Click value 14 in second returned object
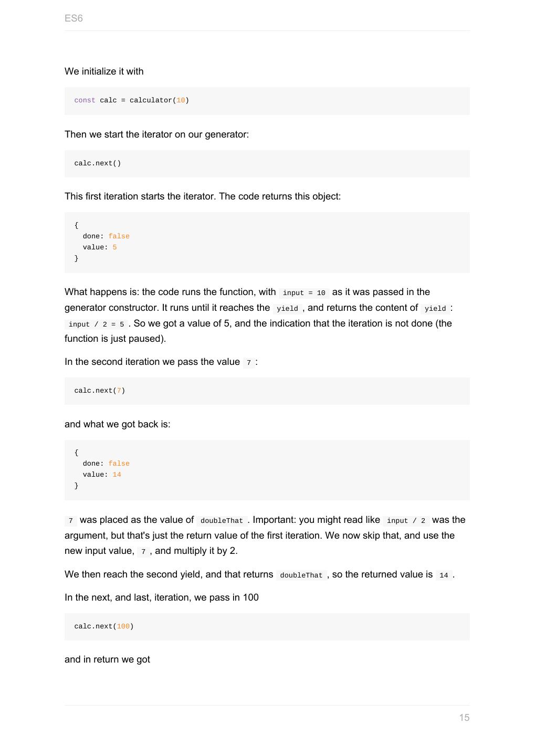 click(117, 475)
